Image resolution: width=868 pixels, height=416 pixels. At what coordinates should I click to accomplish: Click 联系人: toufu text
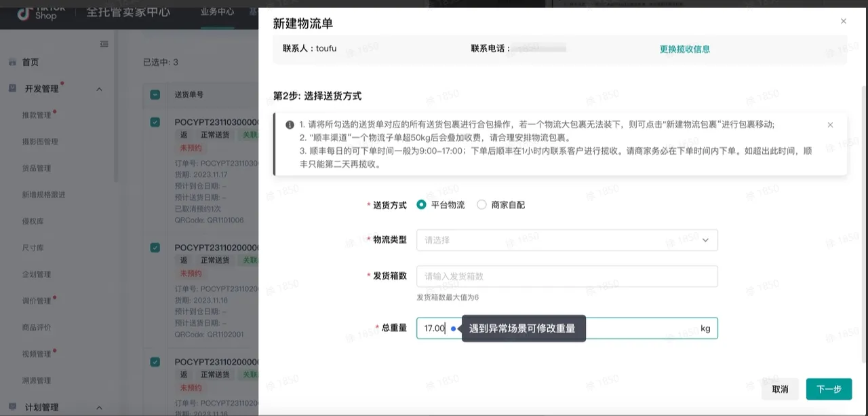[x=309, y=49]
